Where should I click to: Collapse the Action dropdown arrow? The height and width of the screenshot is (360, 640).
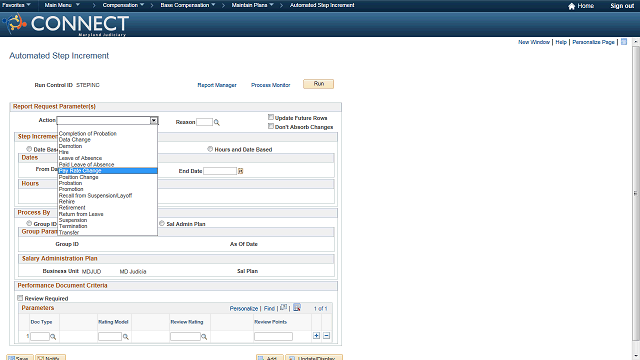[154, 120]
